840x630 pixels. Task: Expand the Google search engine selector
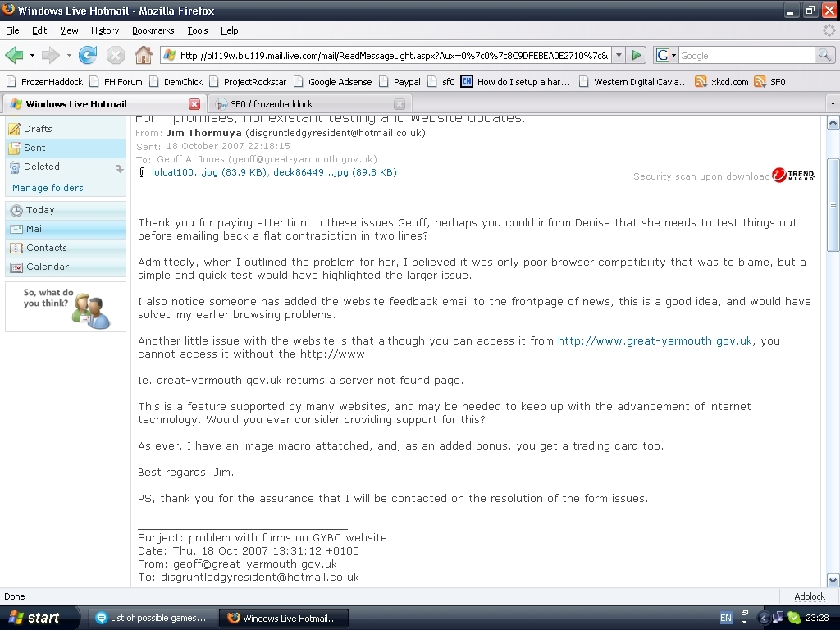tap(666, 55)
